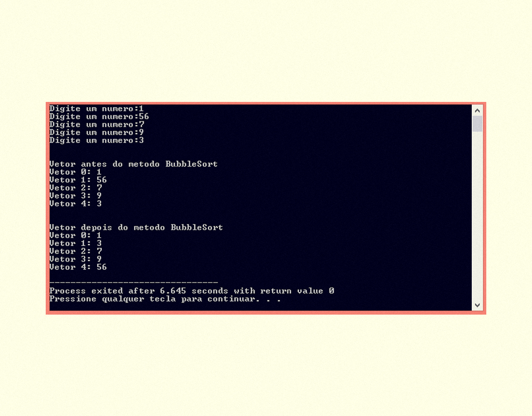Click the "Vetor 3: 9" line under depois
Screen dimensions: 532x416
point(75,259)
